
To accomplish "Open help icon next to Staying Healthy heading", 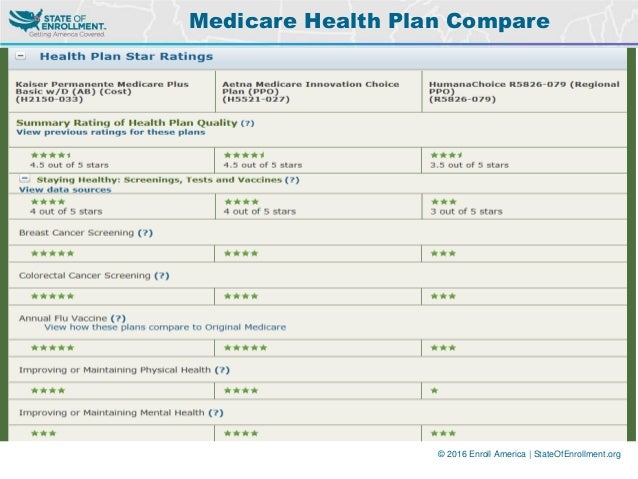I will point(292,180).
